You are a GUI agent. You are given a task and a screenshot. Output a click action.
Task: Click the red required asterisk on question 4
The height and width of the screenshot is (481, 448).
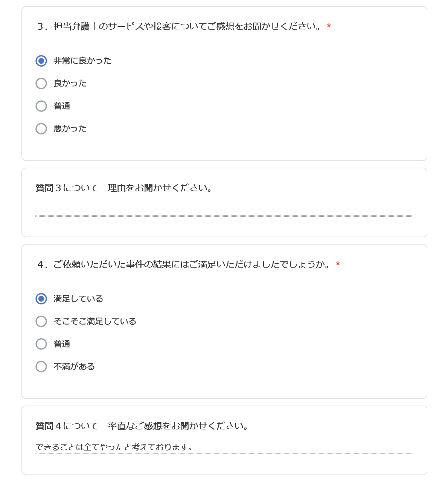pyautogui.click(x=338, y=264)
